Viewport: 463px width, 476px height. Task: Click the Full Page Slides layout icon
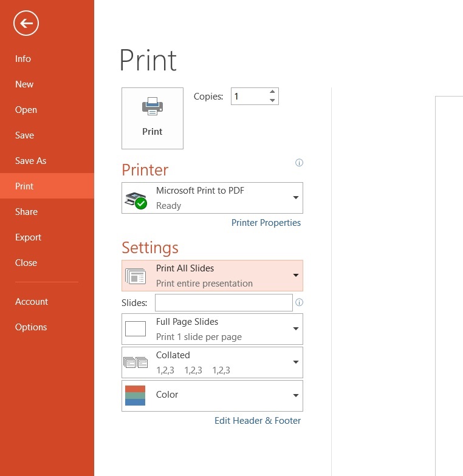click(135, 329)
